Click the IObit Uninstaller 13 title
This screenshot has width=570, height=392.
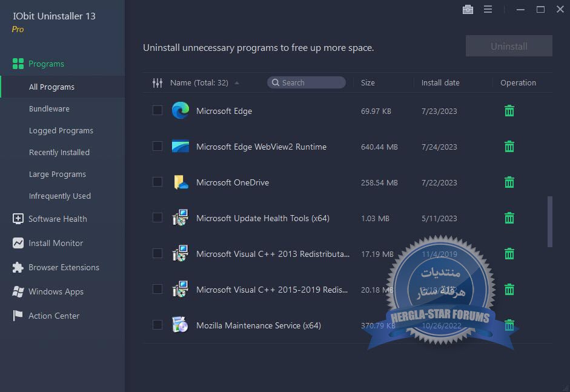point(54,16)
